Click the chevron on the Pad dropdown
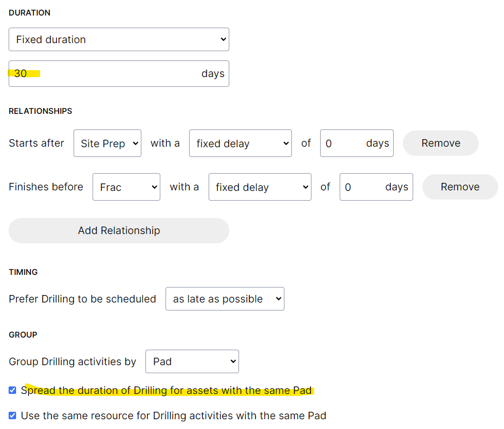This screenshot has height=429, width=504. pyautogui.click(x=232, y=361)
